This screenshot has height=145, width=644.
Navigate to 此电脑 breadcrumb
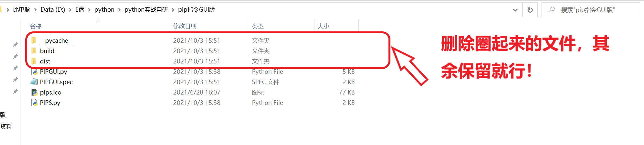(x=22, y=10)
